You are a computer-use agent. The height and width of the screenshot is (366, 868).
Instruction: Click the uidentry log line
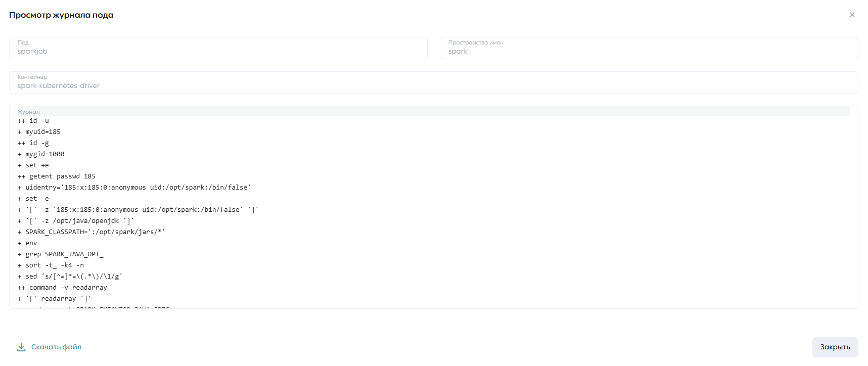coord(134,188)
